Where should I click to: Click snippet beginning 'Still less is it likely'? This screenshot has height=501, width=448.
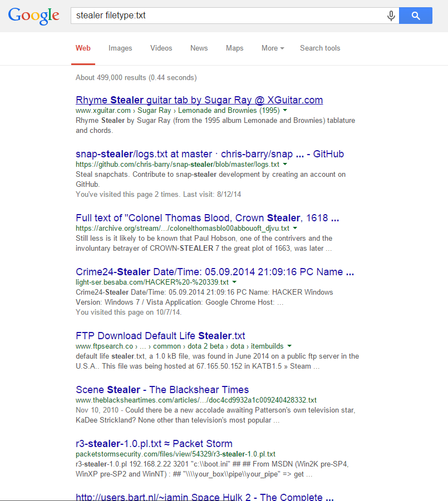(x=204, y=243)
